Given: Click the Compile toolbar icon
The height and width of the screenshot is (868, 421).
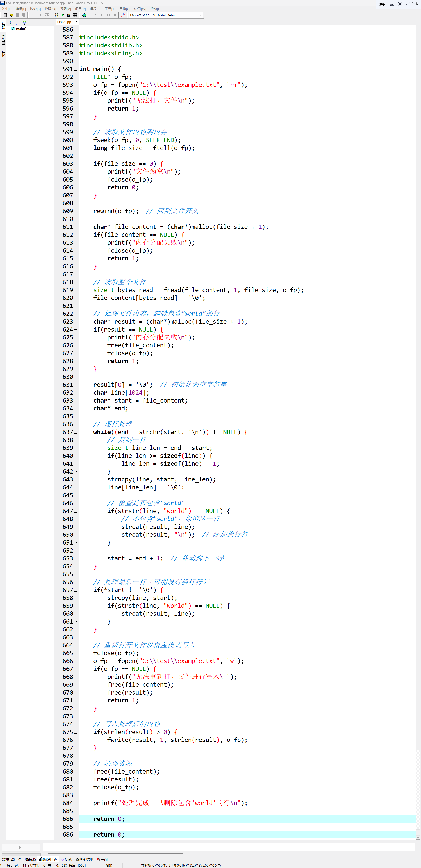Looking at the screenshot, I should pos(56,15).
